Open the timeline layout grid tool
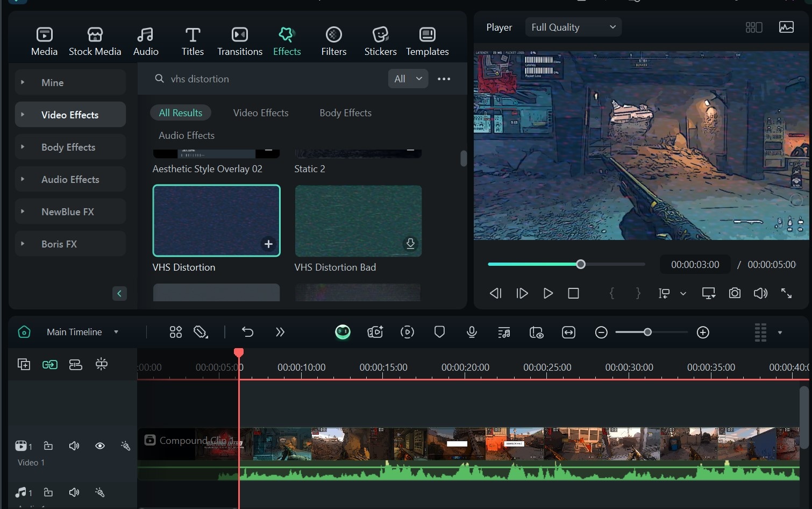 tap(176, 332)
